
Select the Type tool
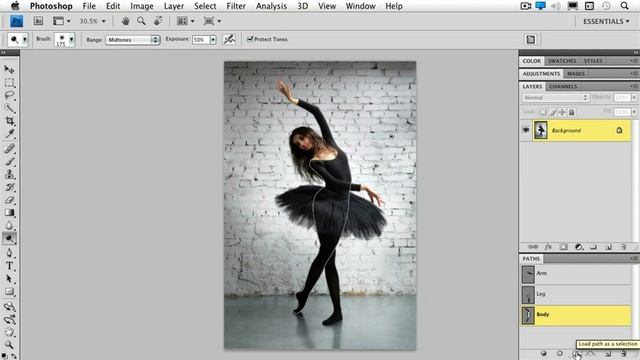pyautogui.click(x=9, y=266)
